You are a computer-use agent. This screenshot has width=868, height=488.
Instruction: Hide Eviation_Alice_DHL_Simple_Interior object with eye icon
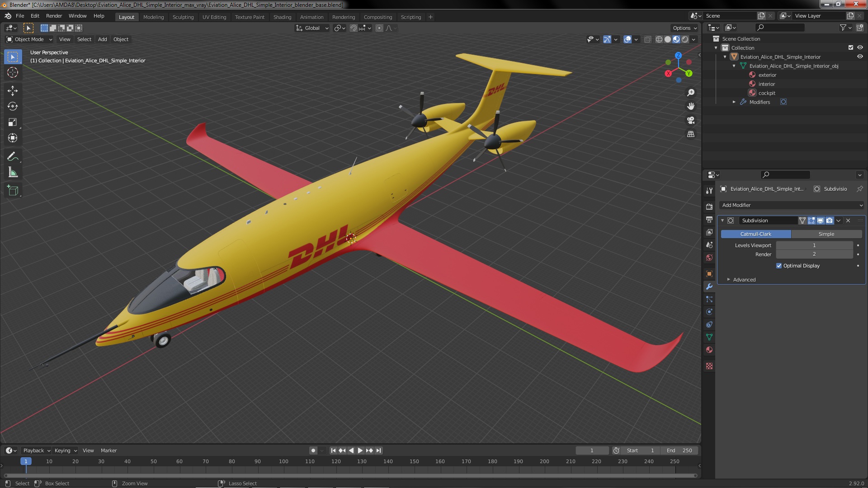[860, 56]
